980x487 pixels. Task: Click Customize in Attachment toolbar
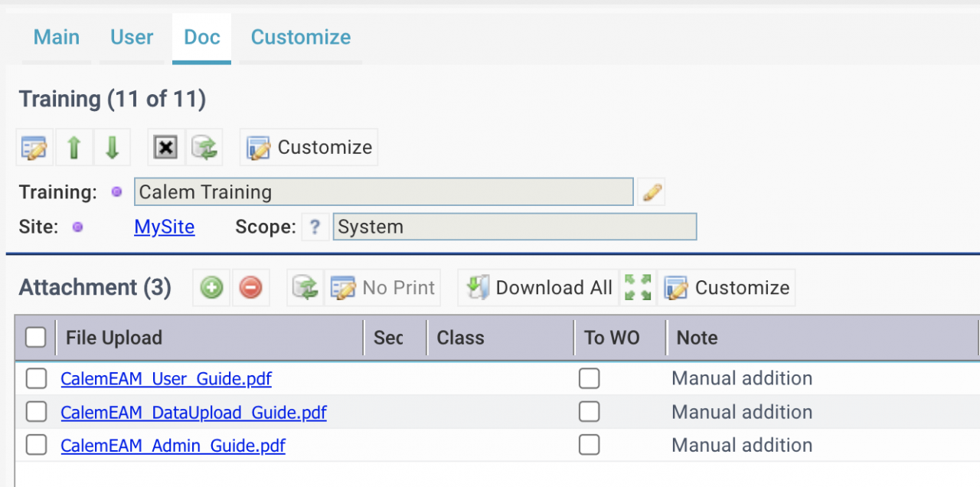tap(727, 288)
